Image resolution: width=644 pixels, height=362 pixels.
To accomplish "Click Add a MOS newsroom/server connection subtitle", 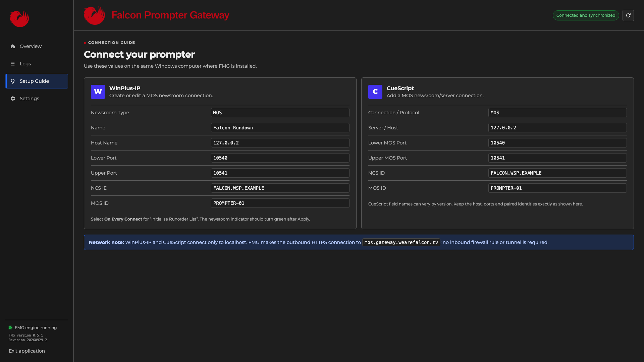I will click(x=435, y=96).
